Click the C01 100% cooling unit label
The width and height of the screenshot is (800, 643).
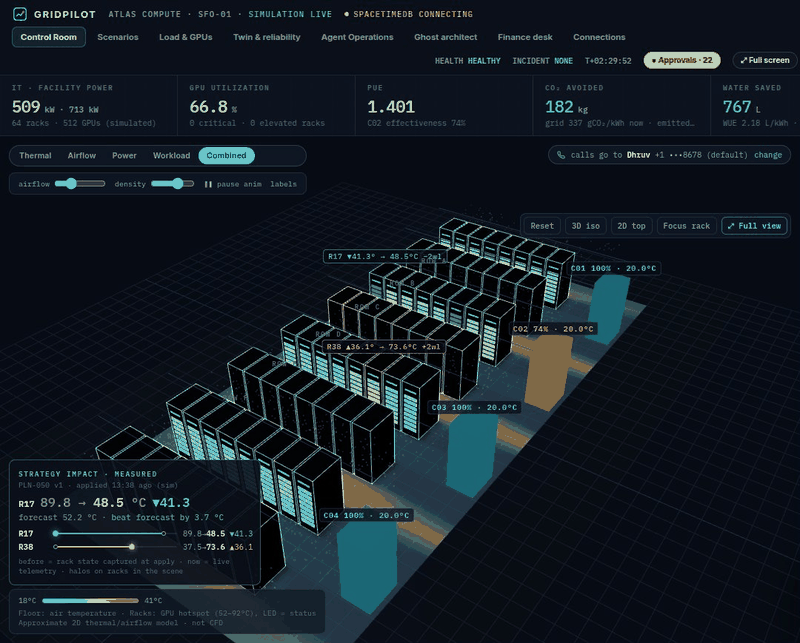[613, 268]
